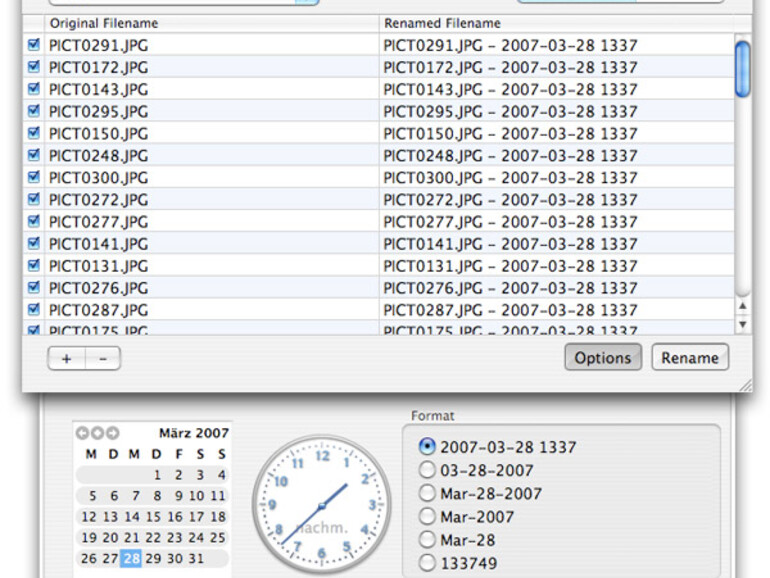Click renamed name PICT0276.JPG - 2007-03-28 1337
This screenshot has width=770, height=578.
click(510, 288)
